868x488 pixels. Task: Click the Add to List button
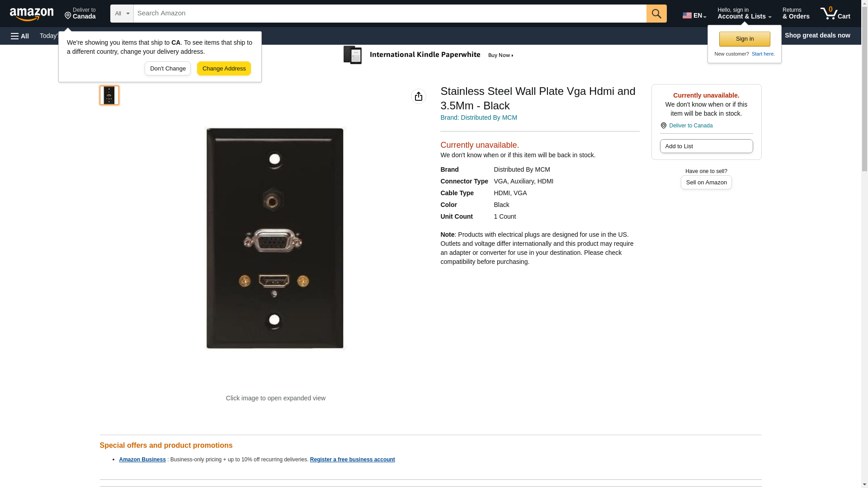[706, 146]
